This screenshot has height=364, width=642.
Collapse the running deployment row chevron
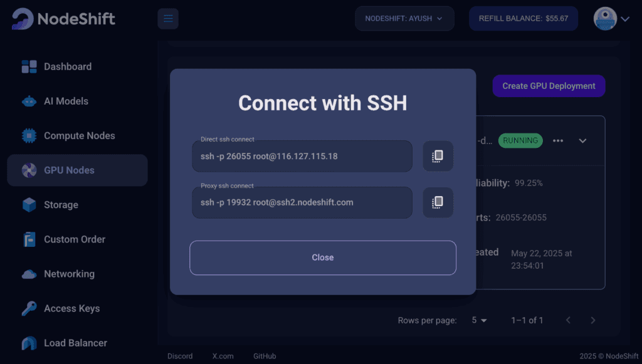pos(582,140)
